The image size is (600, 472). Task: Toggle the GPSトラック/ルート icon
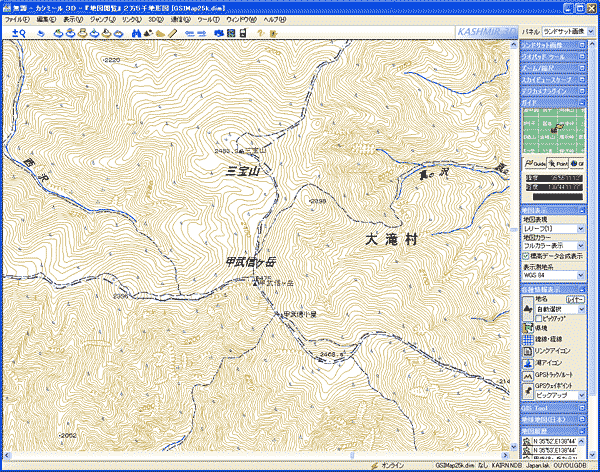(x=528, y=376)
